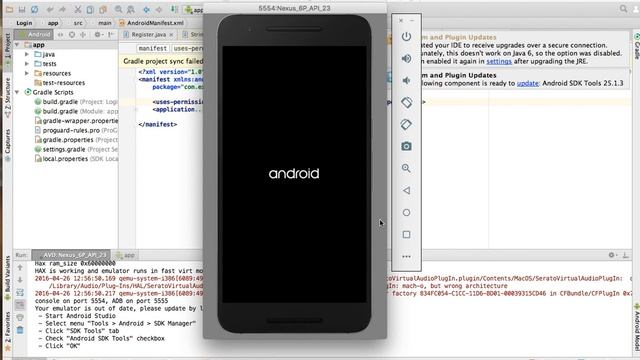Click the Paste toolbar icon
Viewport: 640px width, 360px height.
103,9
